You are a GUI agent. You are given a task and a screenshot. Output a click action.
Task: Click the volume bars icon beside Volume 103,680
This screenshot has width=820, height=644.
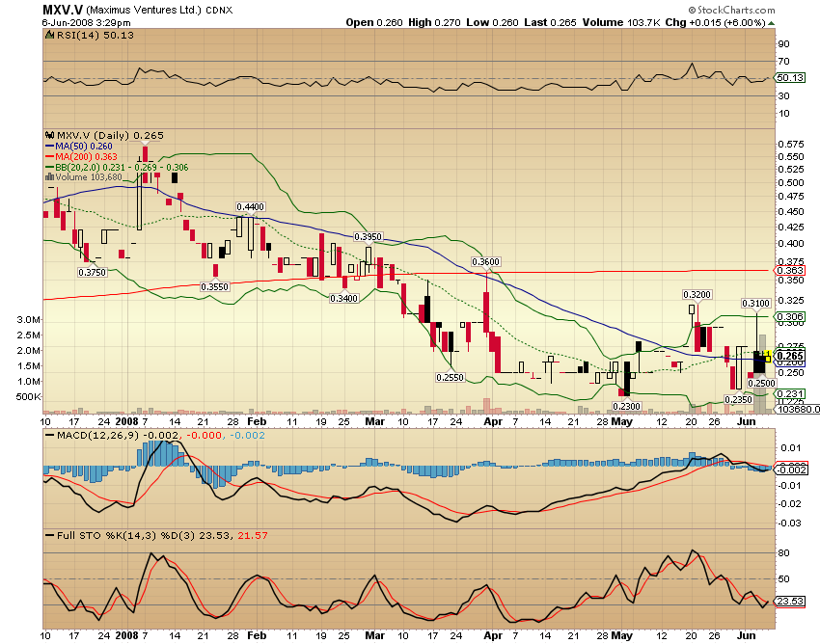coord(49,177)
